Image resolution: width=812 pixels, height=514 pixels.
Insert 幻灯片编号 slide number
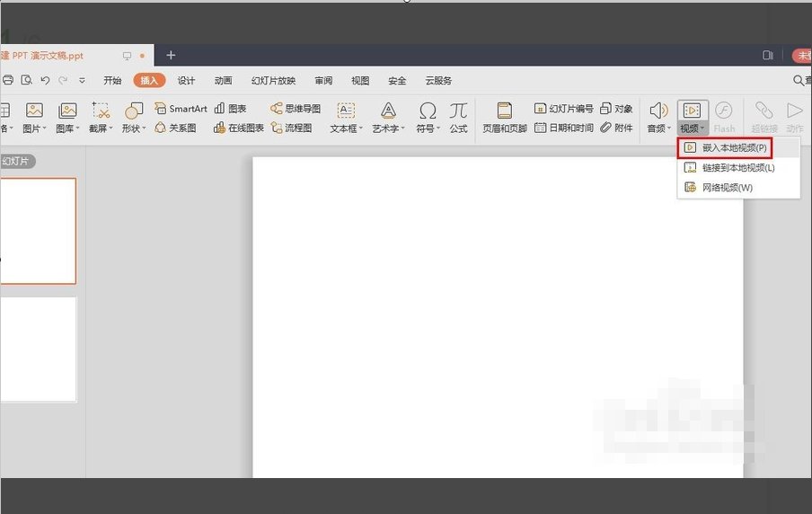tap(564, 109)
